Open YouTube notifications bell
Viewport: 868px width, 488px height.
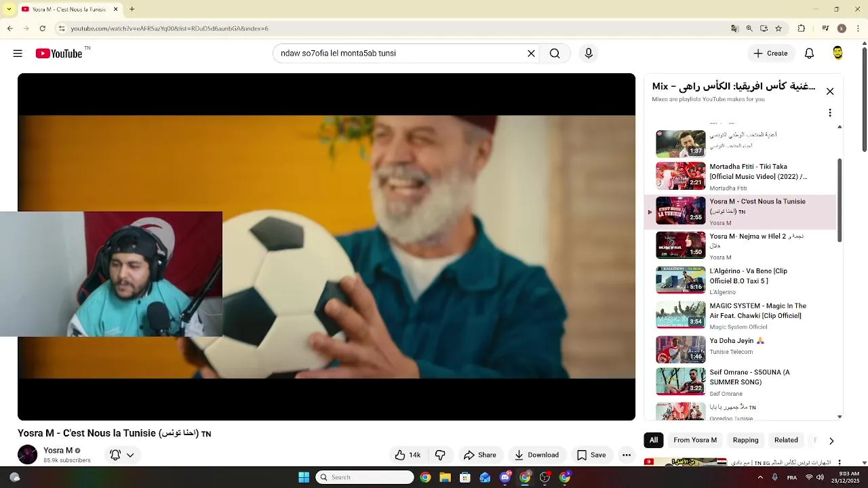(x=809, y=54)
